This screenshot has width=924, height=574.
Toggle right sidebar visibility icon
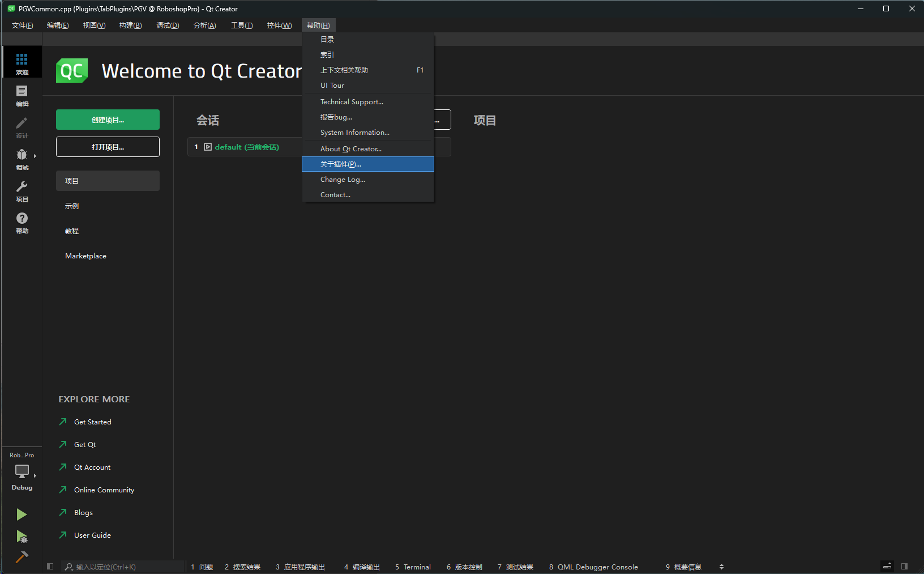[x=905, y=567]
